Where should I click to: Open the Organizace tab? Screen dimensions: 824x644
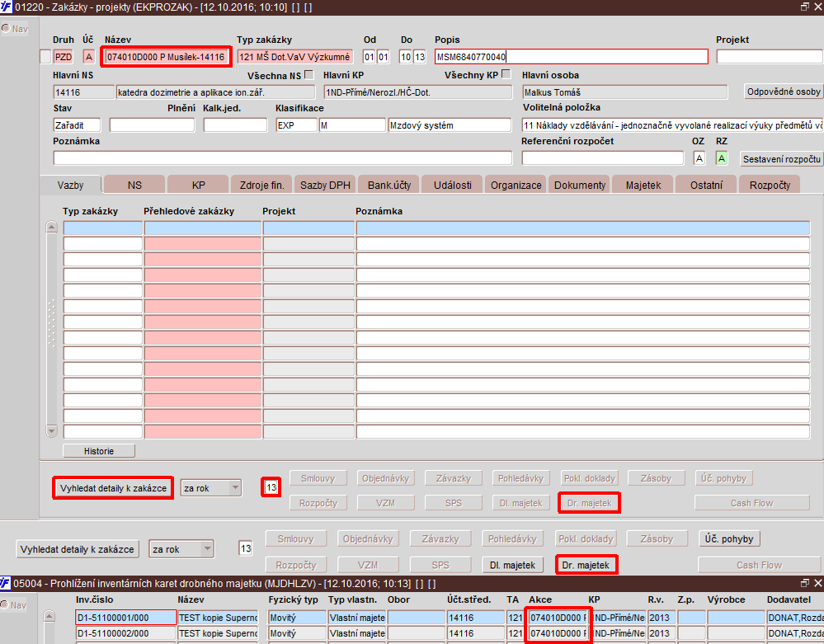click(516, 185)
